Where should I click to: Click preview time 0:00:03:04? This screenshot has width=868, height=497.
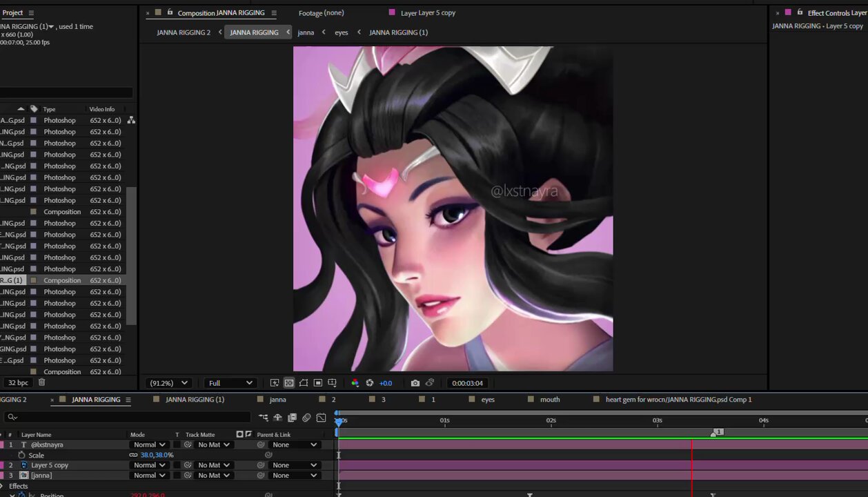click(x=467, y=383)
